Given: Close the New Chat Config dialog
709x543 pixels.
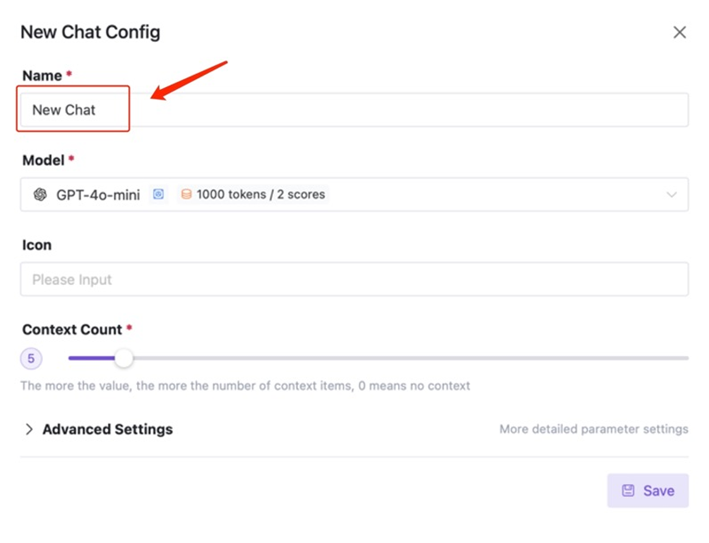Looking at the screenshot, I should pyautogui.click(x=679, y=32).
